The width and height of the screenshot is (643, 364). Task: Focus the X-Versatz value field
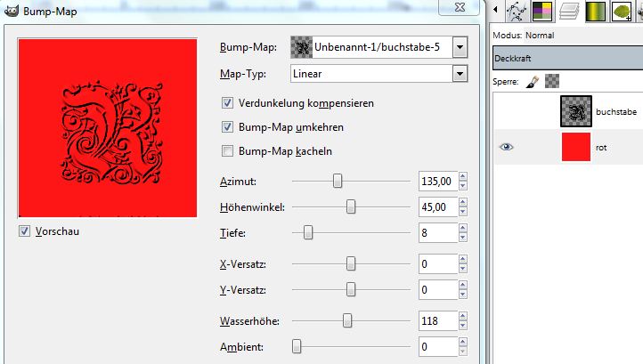(438, 264)
